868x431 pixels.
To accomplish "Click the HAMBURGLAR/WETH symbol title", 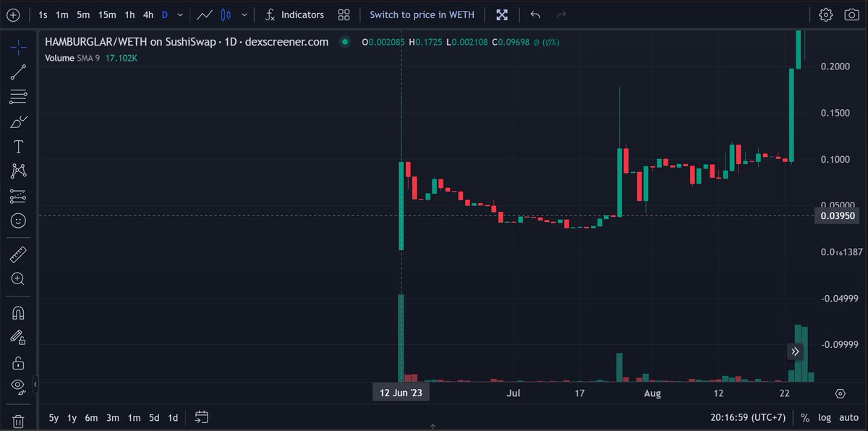I will tap(187, 42).
